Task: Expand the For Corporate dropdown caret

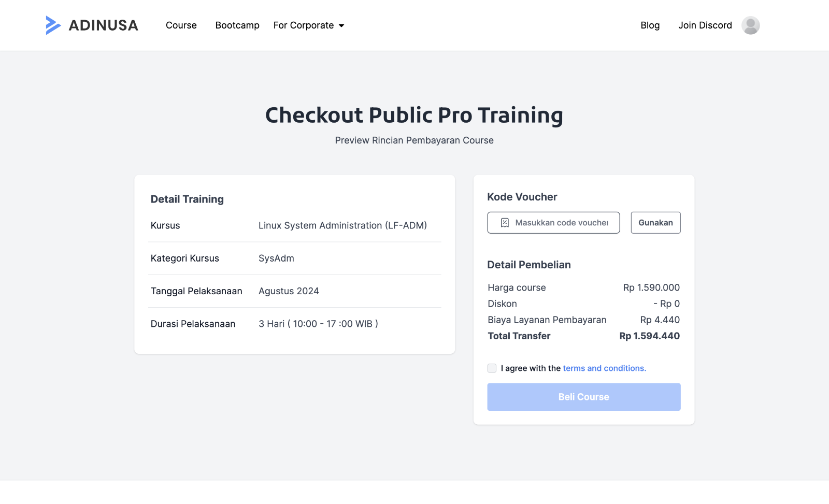Action: coord(341,26)
